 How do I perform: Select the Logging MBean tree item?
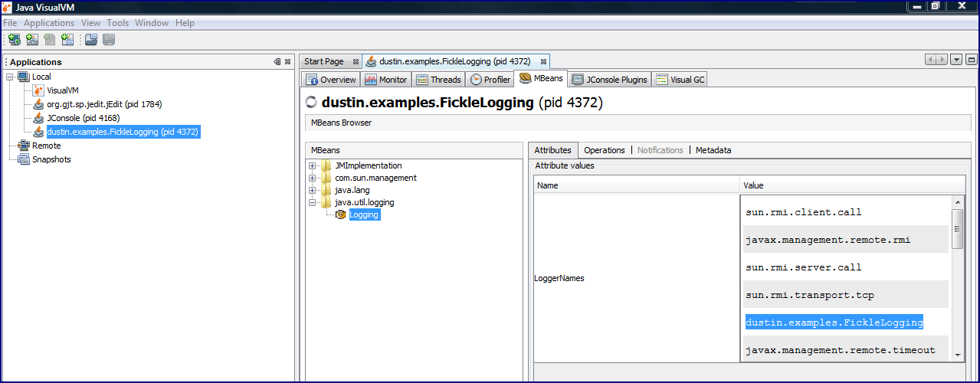[364, 214]
